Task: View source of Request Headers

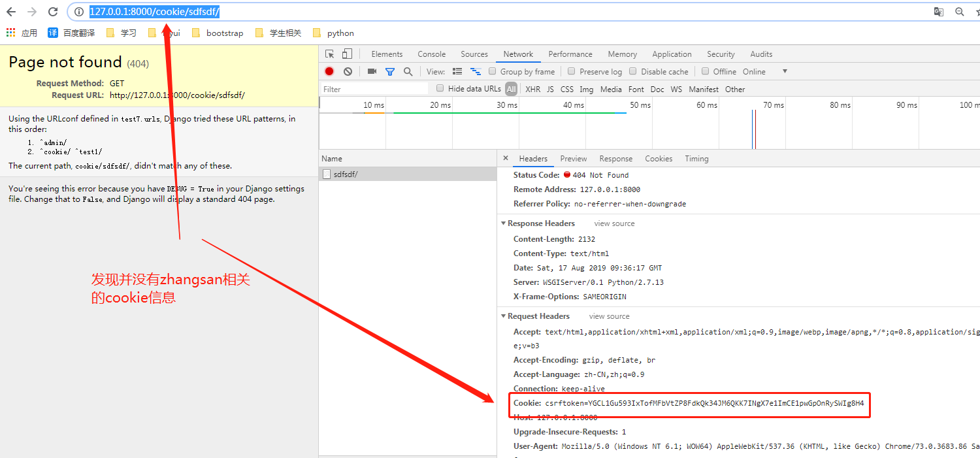Action: click(x=609, y=316)
